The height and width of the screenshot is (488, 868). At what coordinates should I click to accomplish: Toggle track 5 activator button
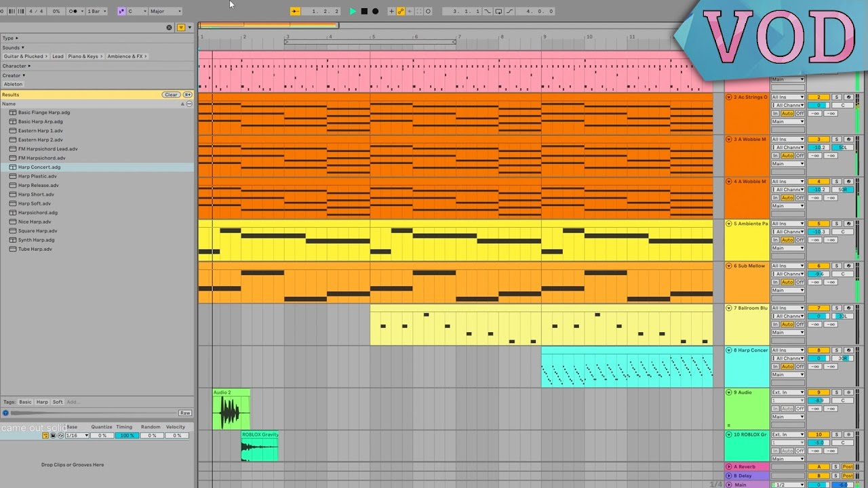818,224
